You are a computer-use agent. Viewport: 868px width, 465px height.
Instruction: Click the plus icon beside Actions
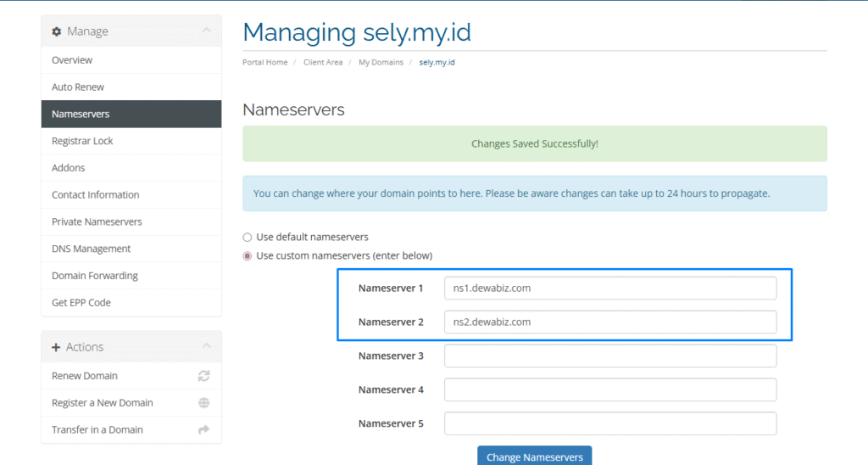click(57, 347)
